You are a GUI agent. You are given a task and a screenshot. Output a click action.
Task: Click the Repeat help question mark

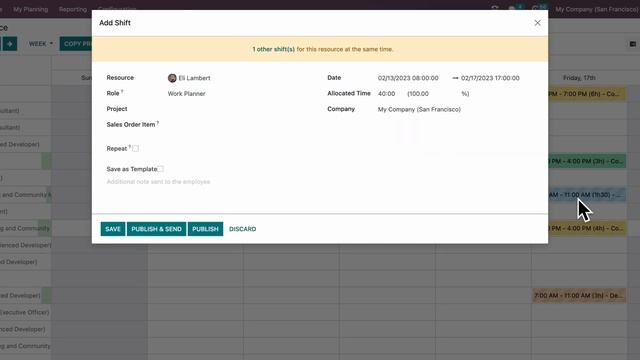click(130, 147)
